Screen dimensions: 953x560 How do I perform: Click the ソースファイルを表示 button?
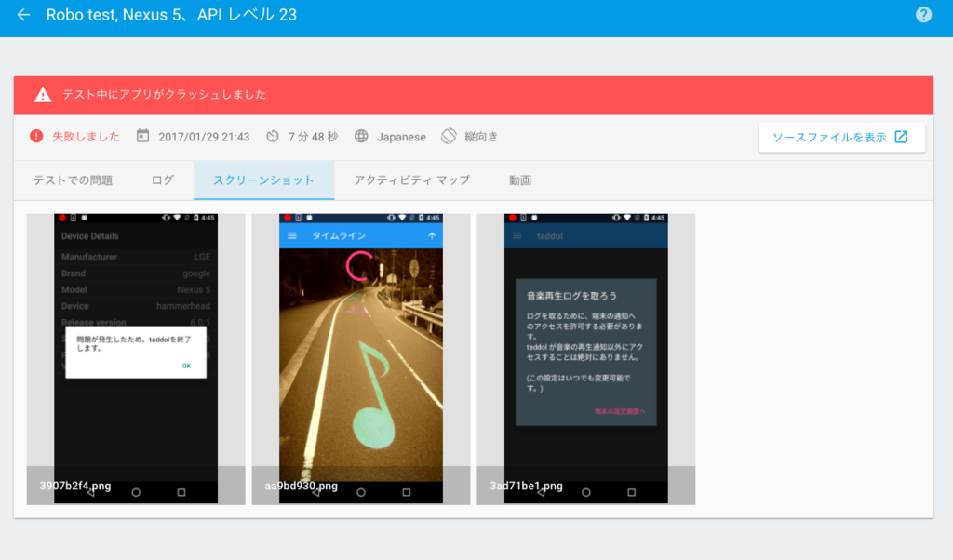click(x=841, y=138)
